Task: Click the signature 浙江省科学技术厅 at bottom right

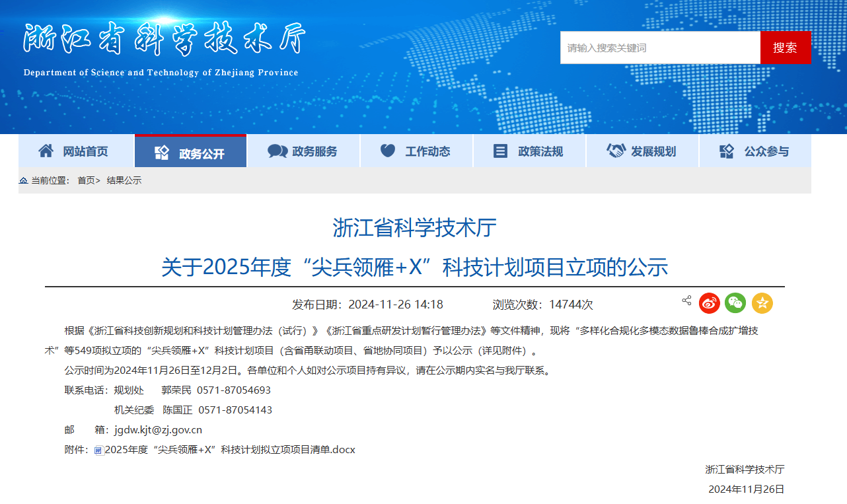Action: coord(745,470)
